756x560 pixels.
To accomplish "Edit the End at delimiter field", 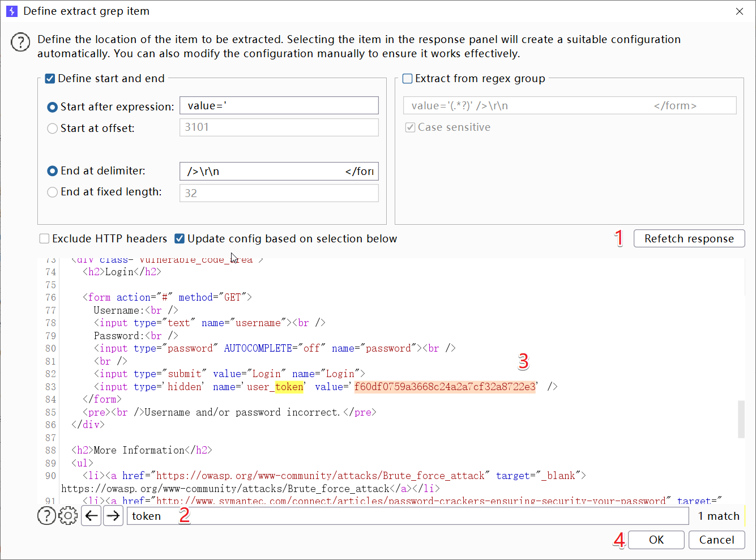I will (x=279, y=171).
